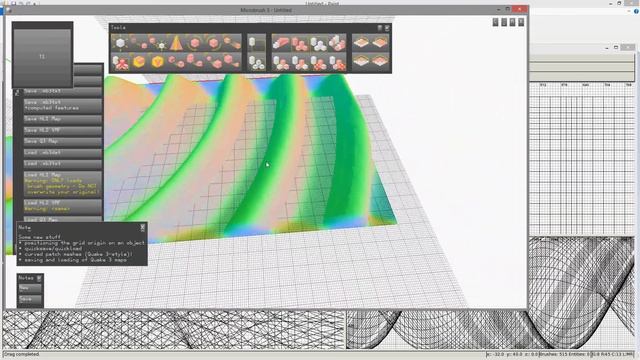This screenshot has height=360, width=640.
Task: Click the large gray T1 box
Action: click(x=42, y=56)
